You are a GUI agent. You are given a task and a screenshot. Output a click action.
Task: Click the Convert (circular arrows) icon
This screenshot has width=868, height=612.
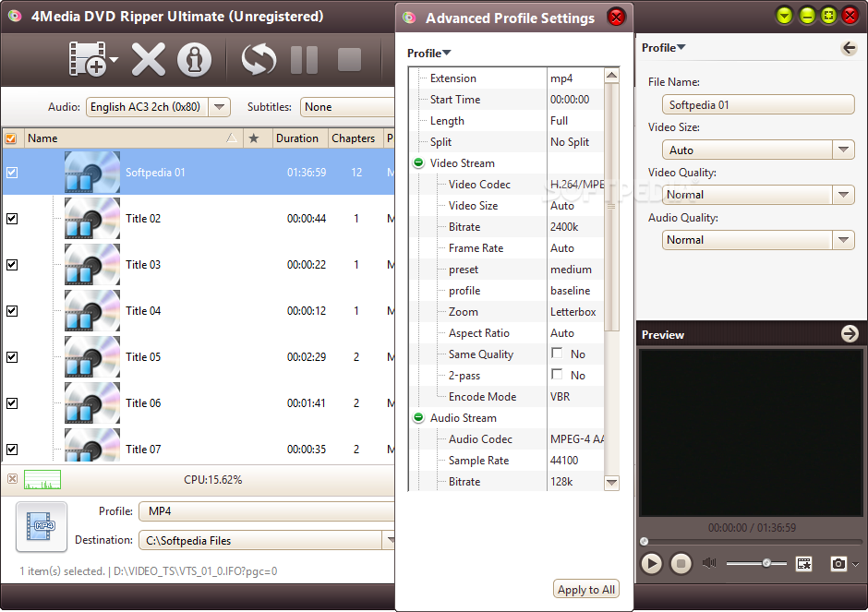tap(259, 59)
